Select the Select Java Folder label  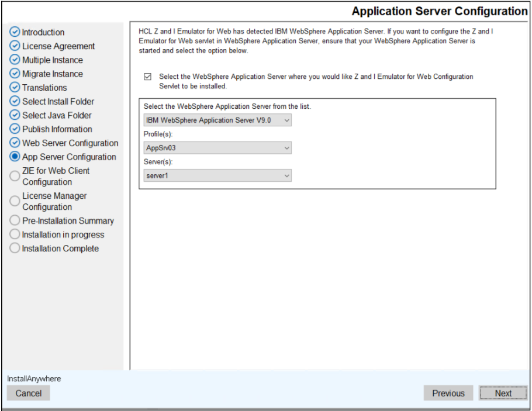coord(57,115)
